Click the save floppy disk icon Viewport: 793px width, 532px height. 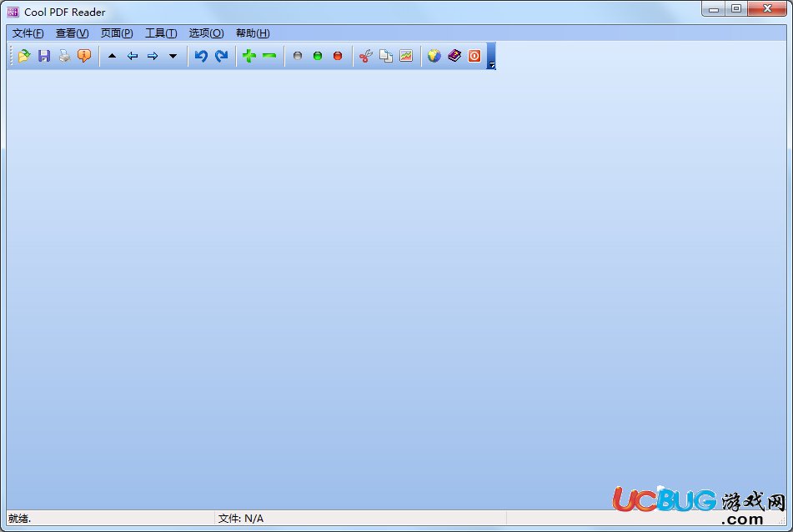coord(44,56)
